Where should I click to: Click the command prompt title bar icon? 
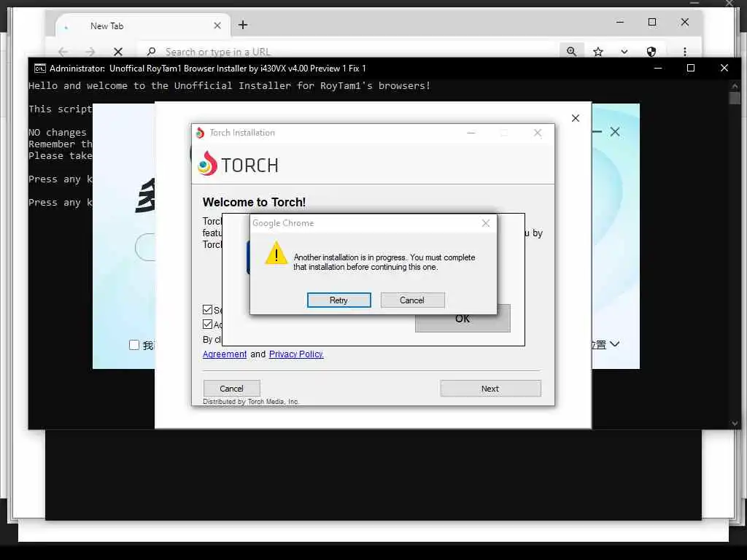tap(40, 69)
